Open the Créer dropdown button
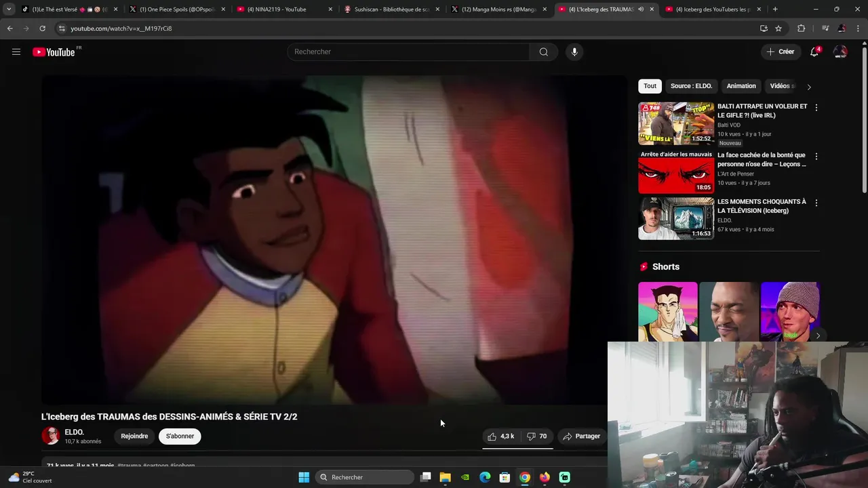This screenshot has height=488, width=868. [780, 52]
